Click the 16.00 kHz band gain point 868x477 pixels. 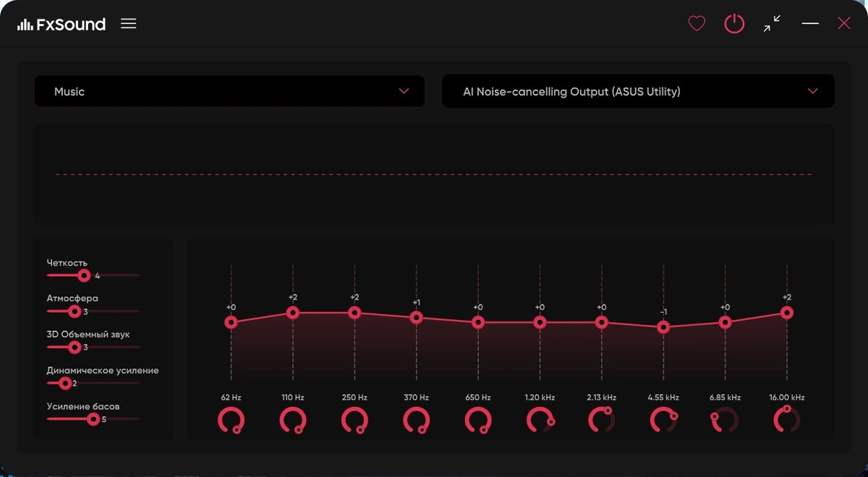point(786,313)
